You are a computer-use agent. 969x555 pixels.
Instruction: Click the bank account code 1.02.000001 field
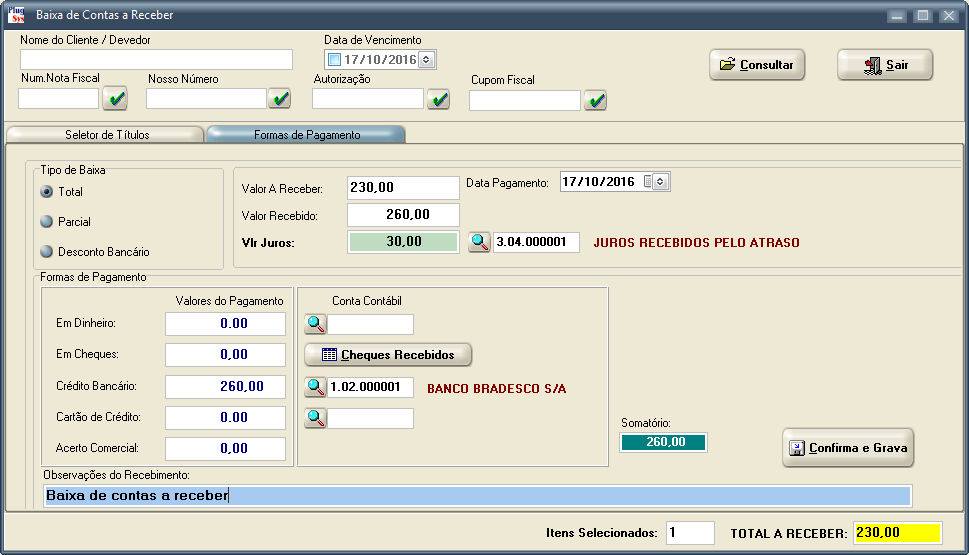[x=370, y=387]
